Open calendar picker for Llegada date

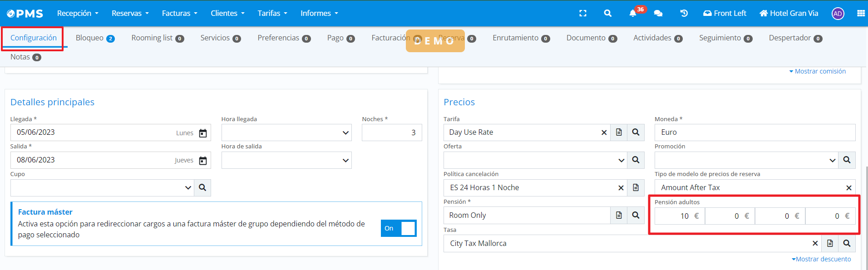(203, 133)
